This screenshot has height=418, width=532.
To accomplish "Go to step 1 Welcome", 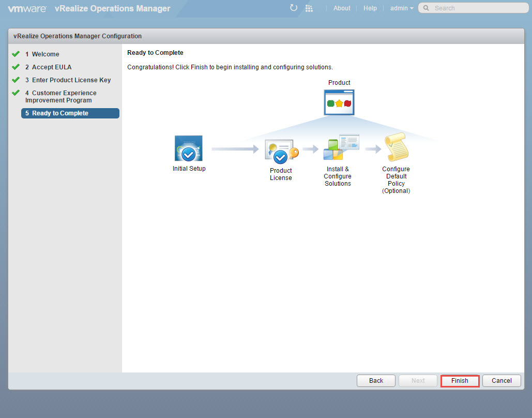I will [45, 54].
